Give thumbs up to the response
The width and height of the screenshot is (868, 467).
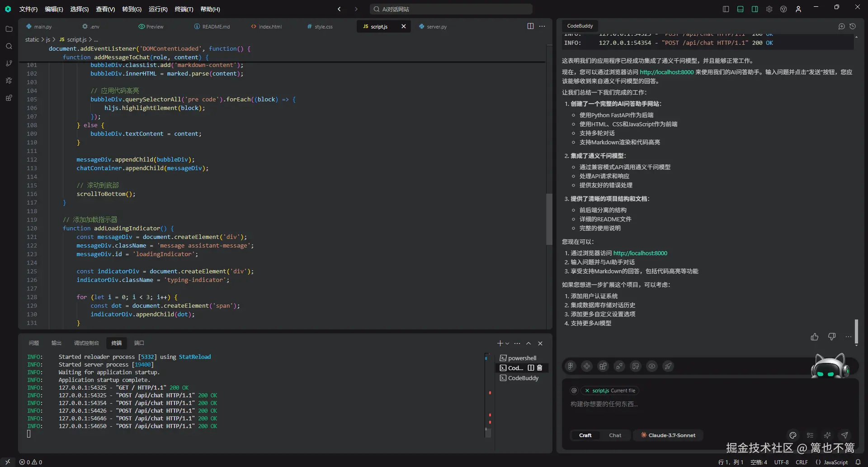click(x=815, y=337)
